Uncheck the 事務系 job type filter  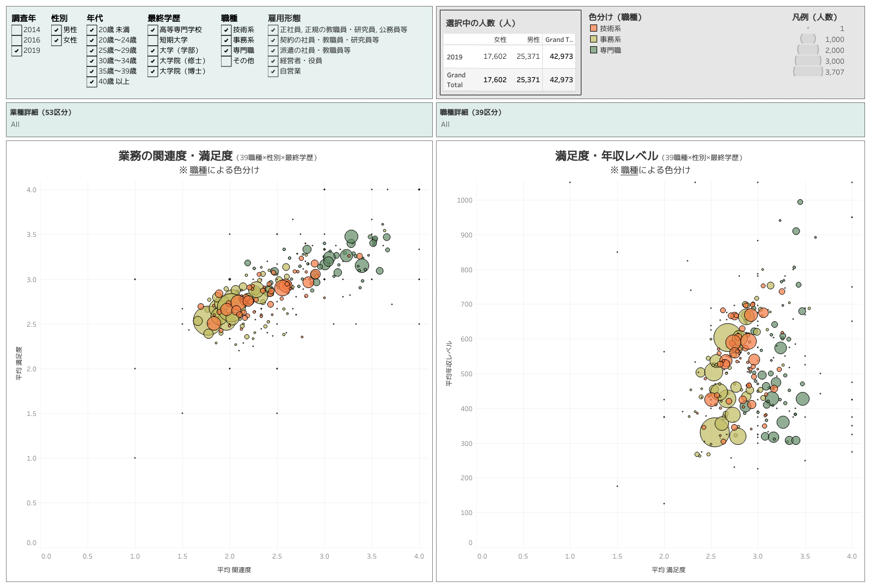pos(226,40)
